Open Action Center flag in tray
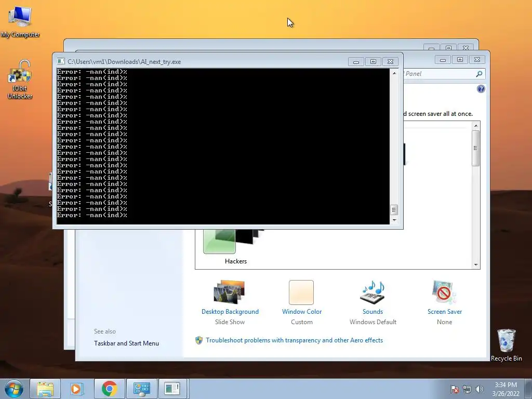Screen dimensions: 532x399 tap(455, 389)
